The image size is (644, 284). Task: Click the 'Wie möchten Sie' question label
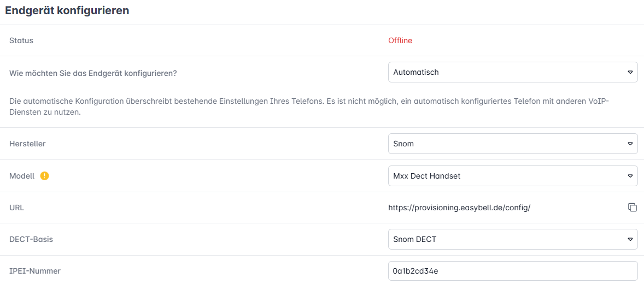(x=93, y=73)
